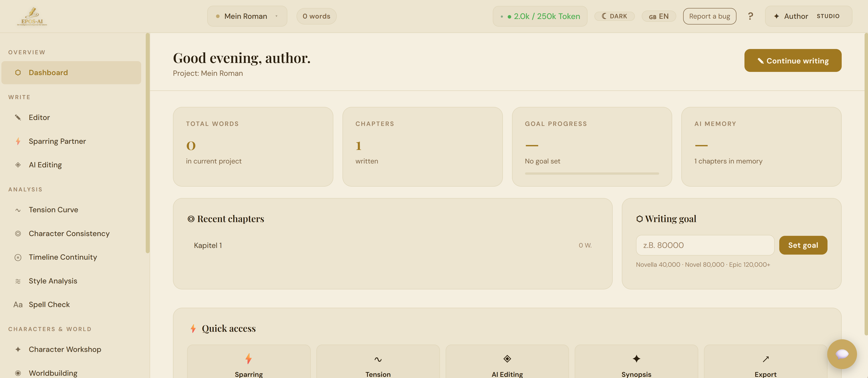Click Report a bug
Image resolution: width=868 pixels, height=378 pixels.
tap(709, 16)
